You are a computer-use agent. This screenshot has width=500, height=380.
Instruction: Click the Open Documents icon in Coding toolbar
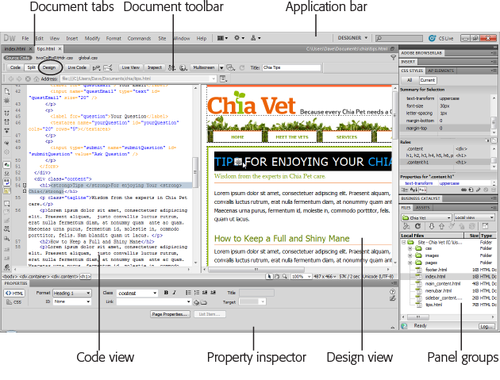pos(7,91)
